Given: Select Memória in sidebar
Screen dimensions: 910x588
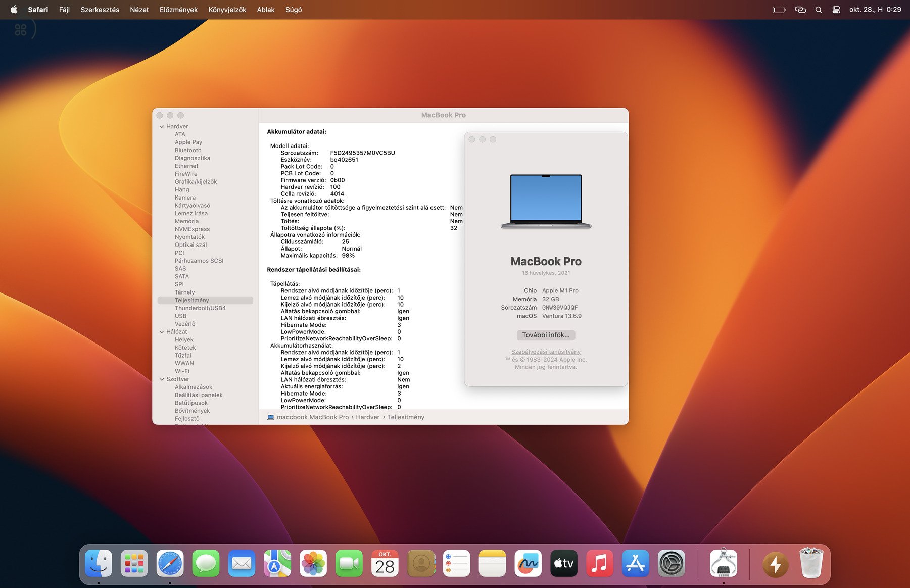Looking at the screenshot, I should [x=186, y=221].
